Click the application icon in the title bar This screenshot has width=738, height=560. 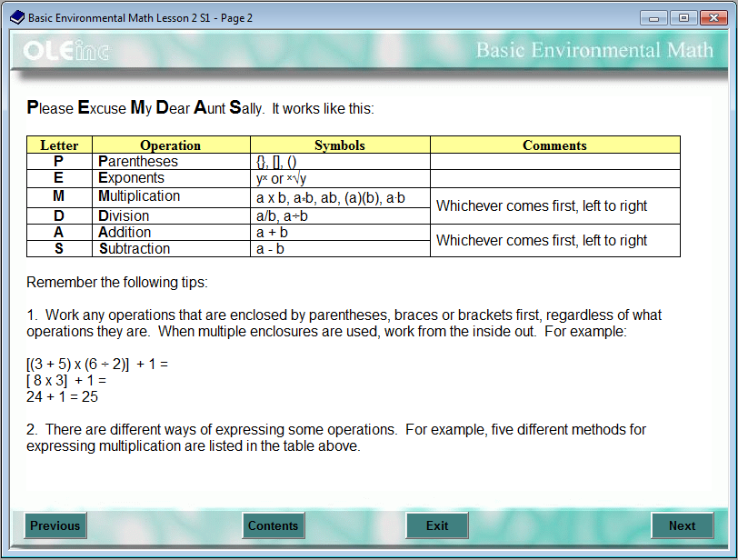(15, 16)
